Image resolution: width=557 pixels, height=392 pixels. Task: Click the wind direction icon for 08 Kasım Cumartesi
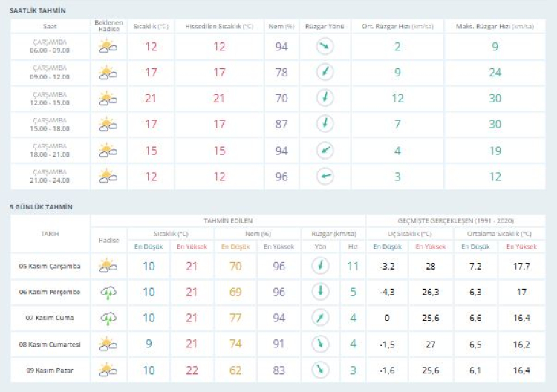pos(320,344)
